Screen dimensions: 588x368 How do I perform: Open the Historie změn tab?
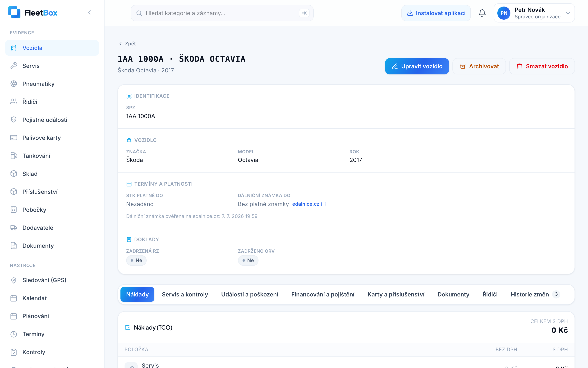[x=535, y=294]
